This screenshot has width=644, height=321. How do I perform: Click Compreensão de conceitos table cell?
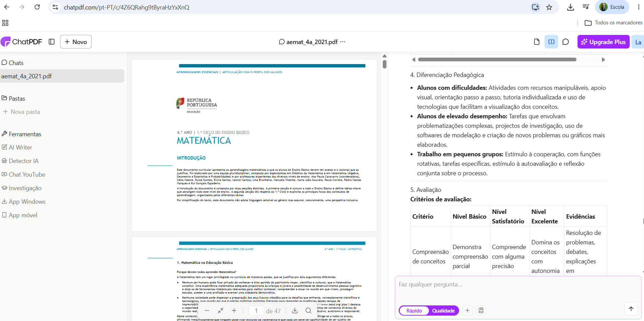pos(430,256)
